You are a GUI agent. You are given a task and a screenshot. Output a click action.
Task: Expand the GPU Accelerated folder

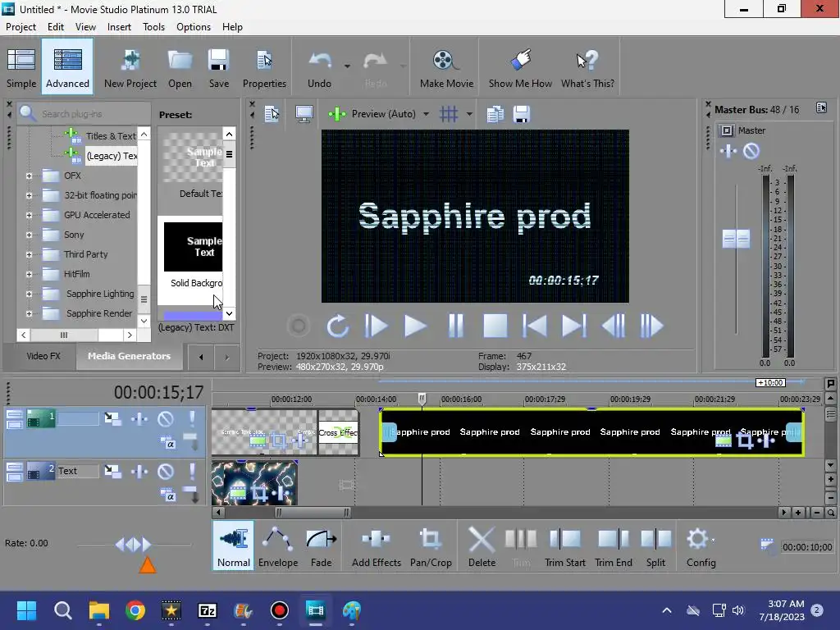pyautogui.click(x=29, y=215)
